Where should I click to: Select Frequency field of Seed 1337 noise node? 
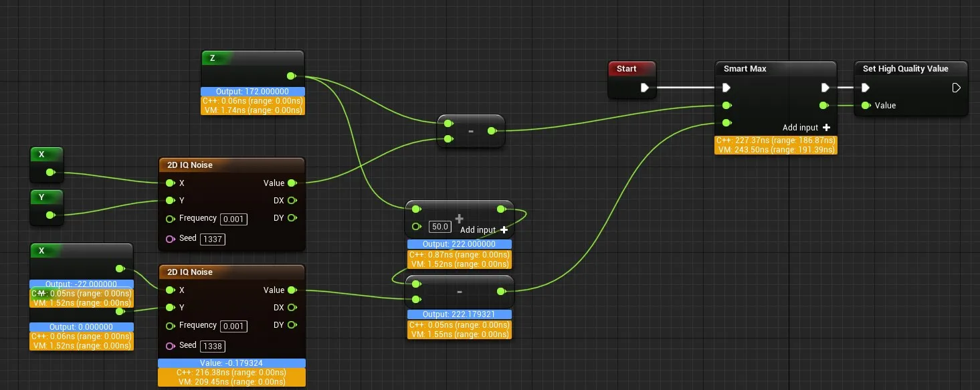click(234, 219)
